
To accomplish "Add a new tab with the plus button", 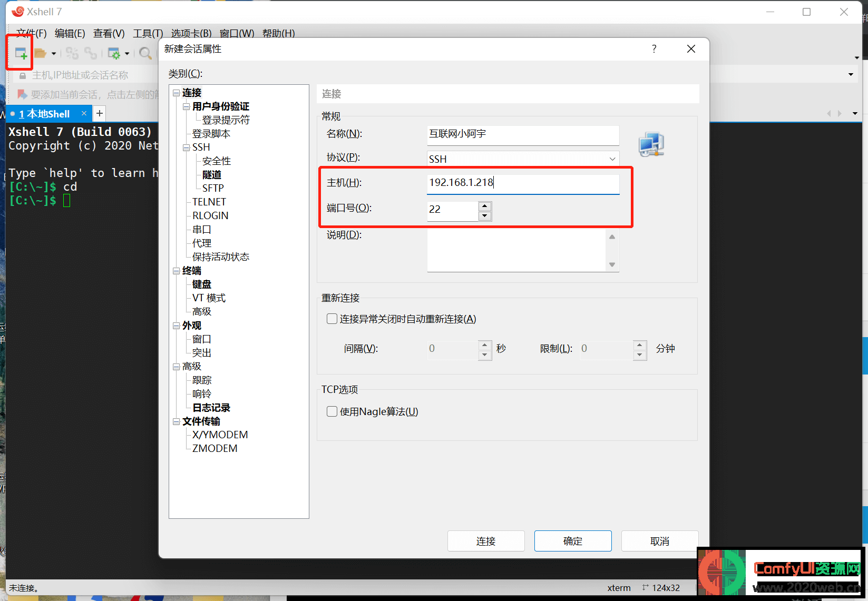I will 100,113.
